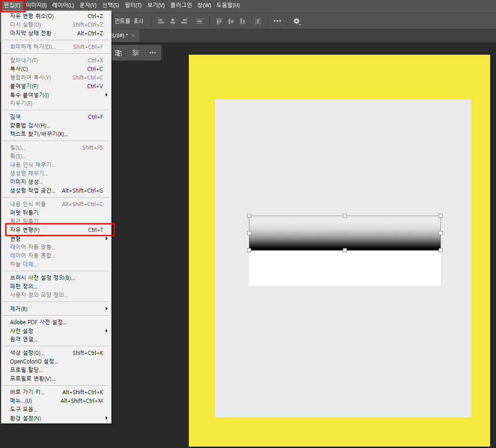
Task: Choose 자유 변형 취소(O) undo entry
Action: (x=56, y=16)
